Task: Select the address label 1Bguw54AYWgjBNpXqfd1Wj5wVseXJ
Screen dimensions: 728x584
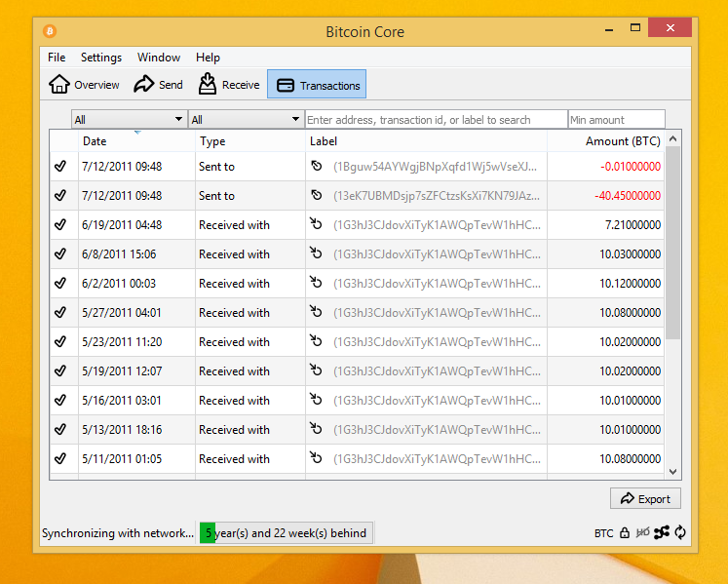Action: click(435, 167)
